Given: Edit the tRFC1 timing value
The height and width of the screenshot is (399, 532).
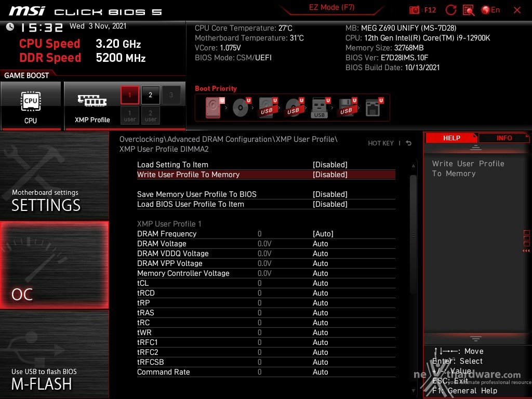Looking at the screenshot, I should click(266, 342).
